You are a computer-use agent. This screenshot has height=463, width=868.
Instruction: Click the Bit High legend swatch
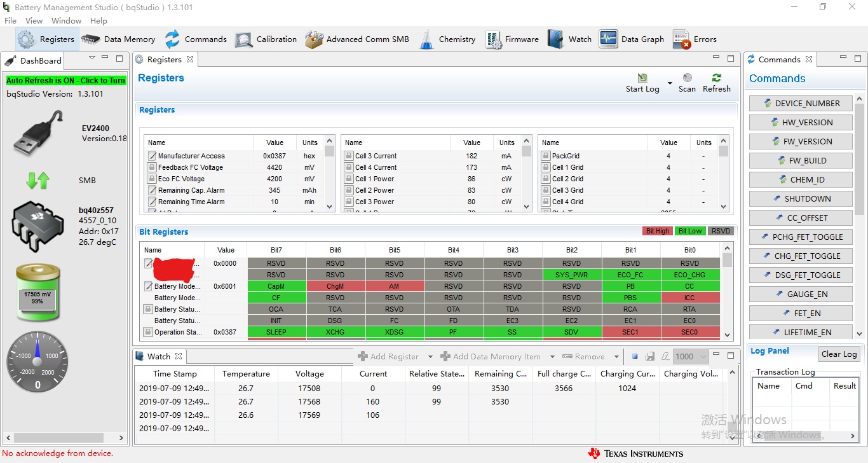pos(658,231)
